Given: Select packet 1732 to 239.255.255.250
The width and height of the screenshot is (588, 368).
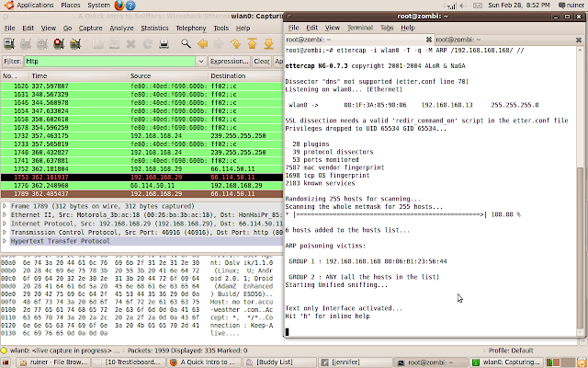Looking at the screenshot, I should click(x=141, y=135).
